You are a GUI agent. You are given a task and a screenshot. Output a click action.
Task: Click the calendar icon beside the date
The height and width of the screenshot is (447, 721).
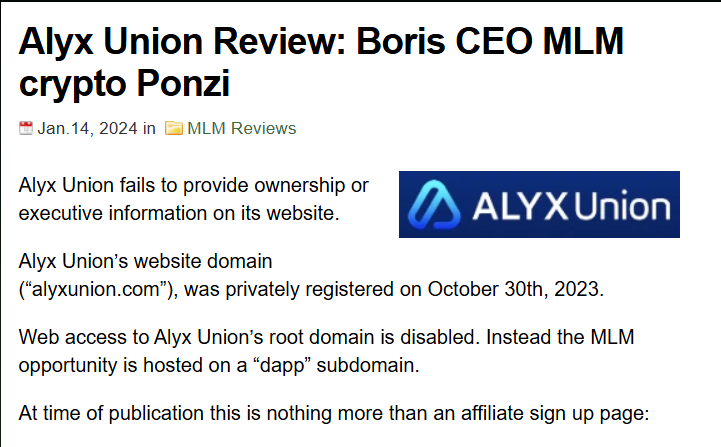tap(26, 128)
